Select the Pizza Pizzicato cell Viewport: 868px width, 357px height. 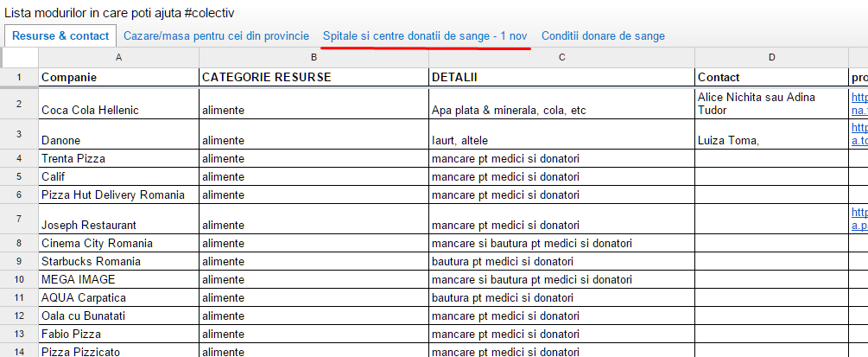pos(118,350)
